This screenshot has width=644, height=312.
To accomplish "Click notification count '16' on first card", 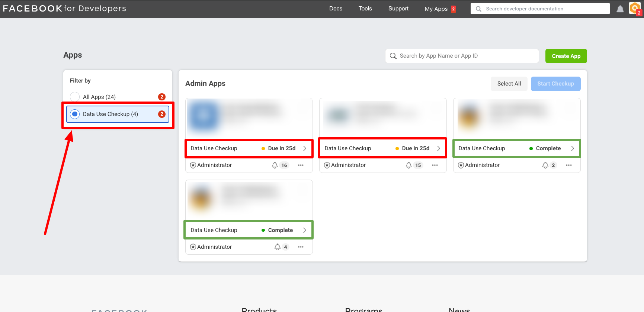I will (x=284, y=165).
